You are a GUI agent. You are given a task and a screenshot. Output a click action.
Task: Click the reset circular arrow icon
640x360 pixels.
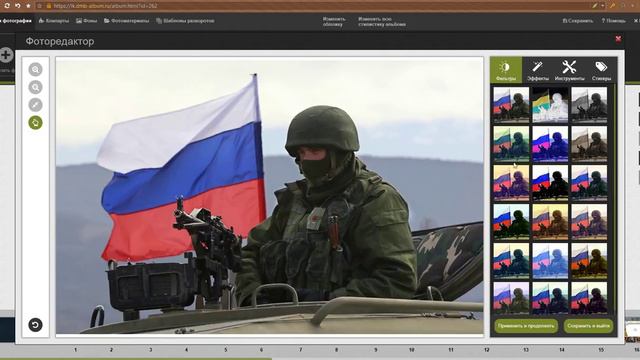(x=35, y=325)
